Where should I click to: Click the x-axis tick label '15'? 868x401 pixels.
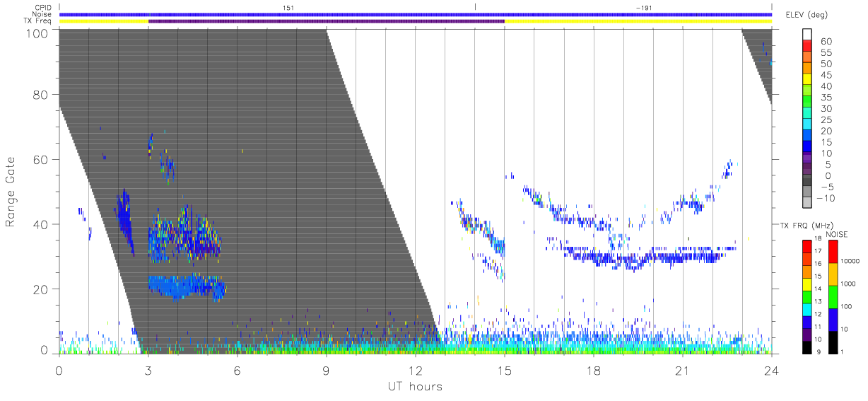click(504, 371)
